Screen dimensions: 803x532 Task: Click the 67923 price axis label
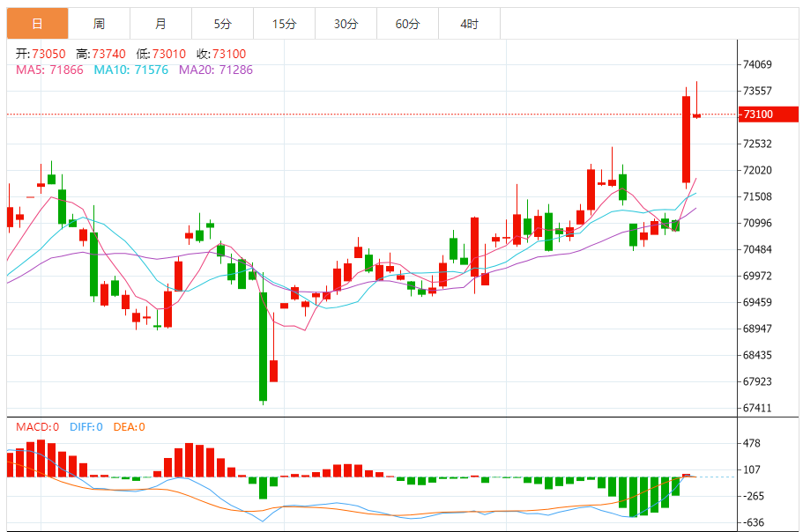757,381
